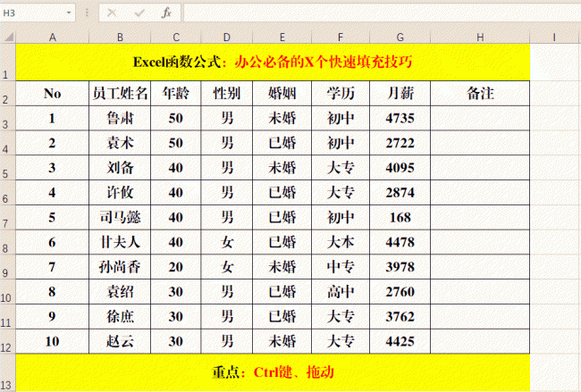Select the cell containing 袁术
581x392 pixels.
click(120, 143)
